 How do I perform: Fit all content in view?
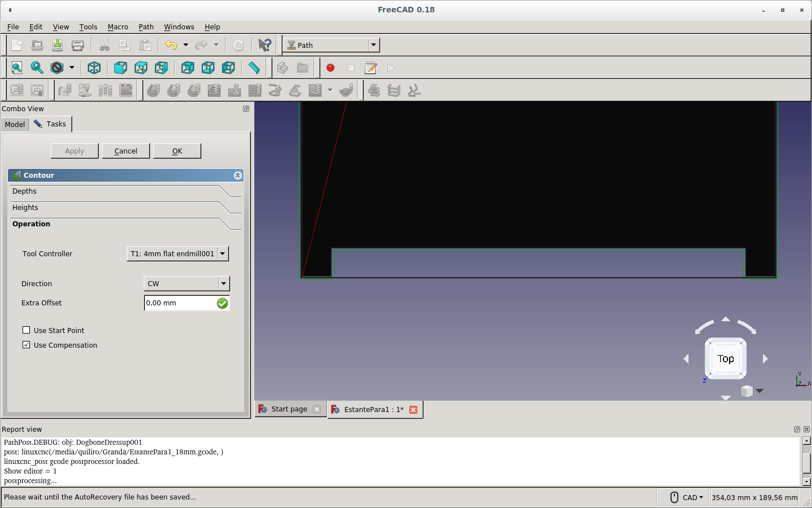17,68
